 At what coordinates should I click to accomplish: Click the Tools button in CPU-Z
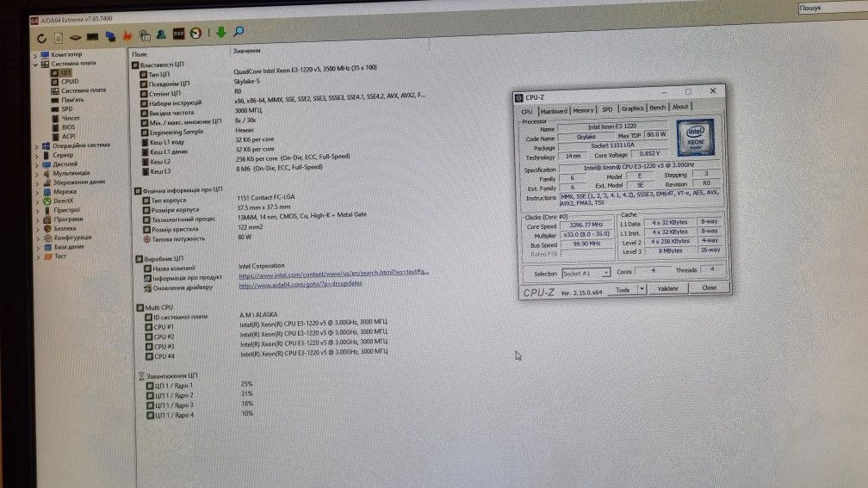tap(623, 290)
